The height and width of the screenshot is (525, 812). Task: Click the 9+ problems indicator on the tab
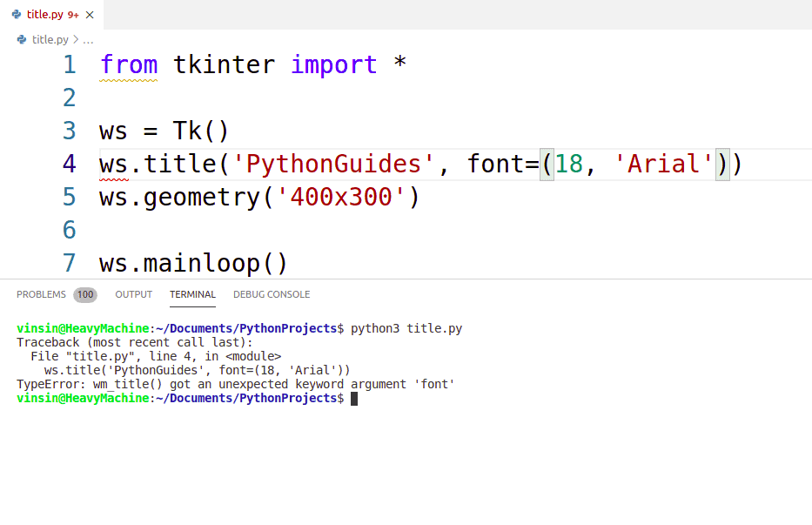click(73, 15)
